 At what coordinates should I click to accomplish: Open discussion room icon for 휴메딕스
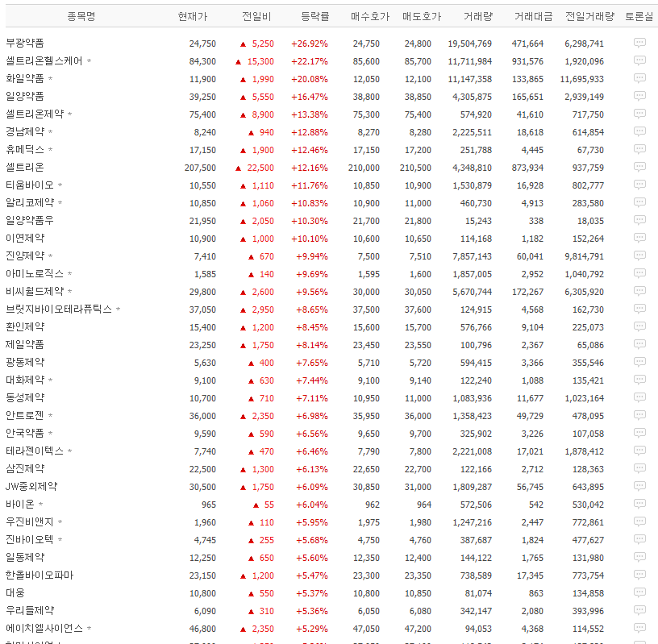click(x=639, y=149)
